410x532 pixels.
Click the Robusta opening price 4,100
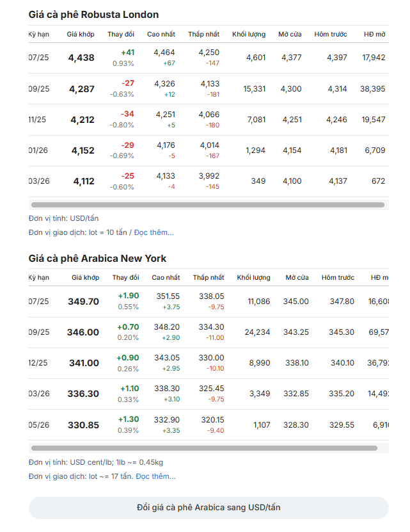[292, 181]
